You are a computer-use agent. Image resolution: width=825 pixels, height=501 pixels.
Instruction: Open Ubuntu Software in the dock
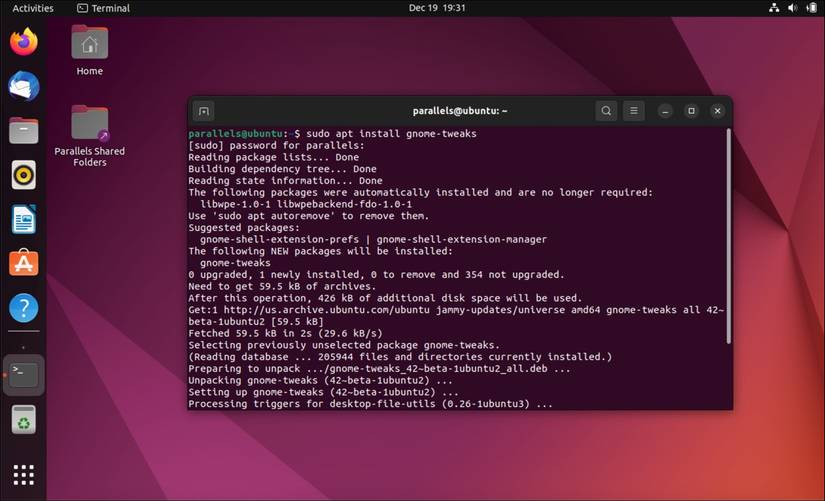(24, 263)
